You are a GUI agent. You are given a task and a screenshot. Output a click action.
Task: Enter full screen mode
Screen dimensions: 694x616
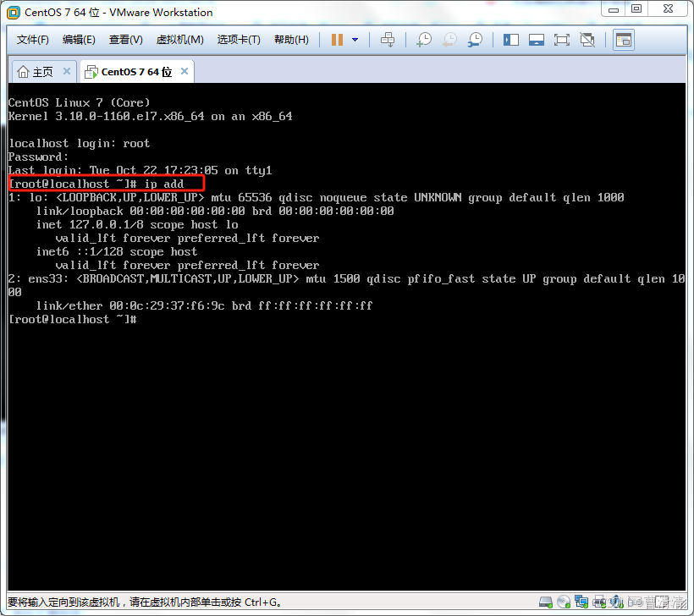pyautogui.click(x=561, y=39)
